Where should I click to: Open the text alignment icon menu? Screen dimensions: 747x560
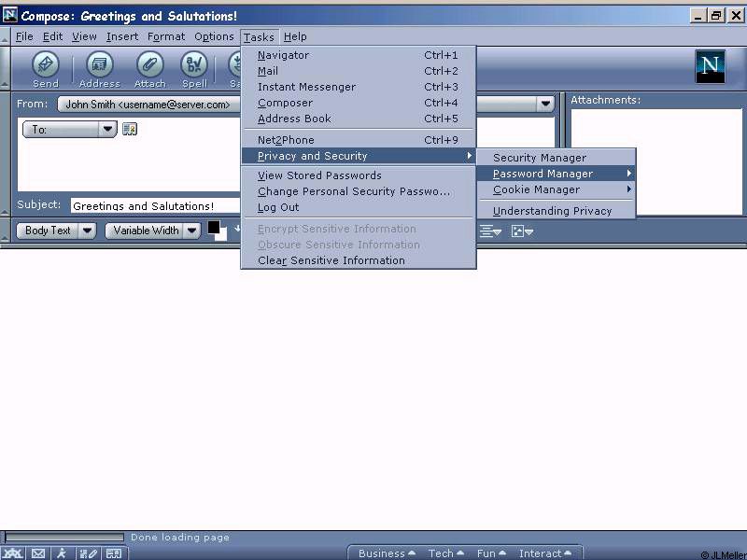(490, 231)
